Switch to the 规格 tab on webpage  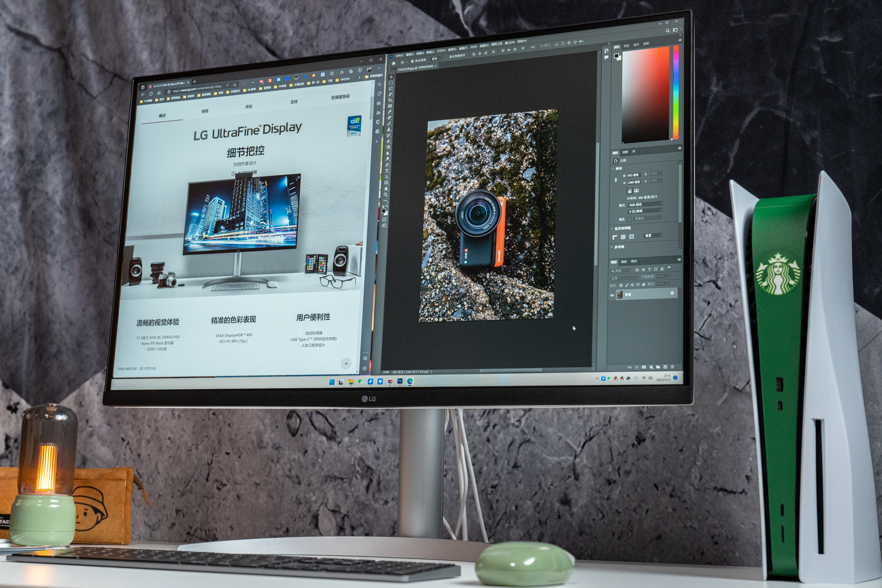(205, 111)
